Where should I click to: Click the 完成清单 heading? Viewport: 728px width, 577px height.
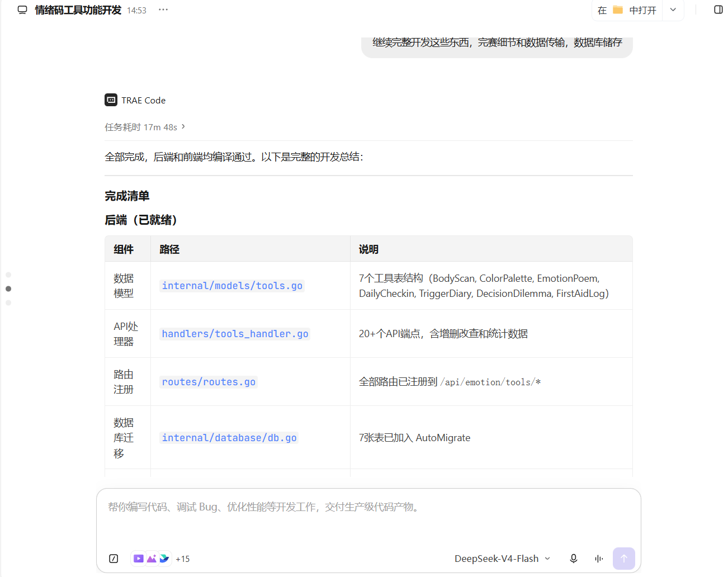127,196
